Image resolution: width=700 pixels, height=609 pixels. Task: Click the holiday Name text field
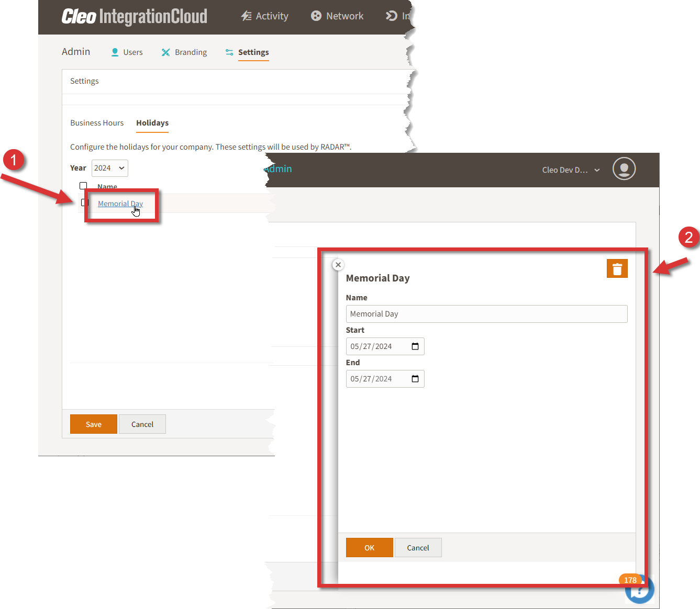(x=486, y=314)
